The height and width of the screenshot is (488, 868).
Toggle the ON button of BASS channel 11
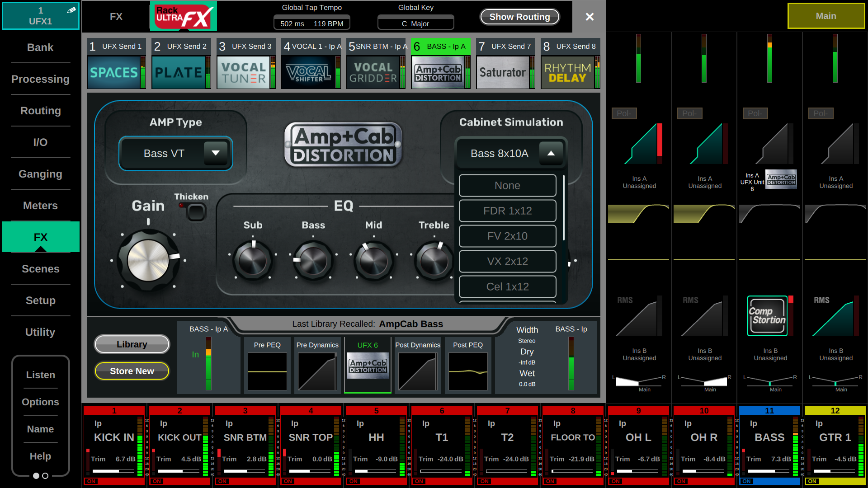pos(746,481)
